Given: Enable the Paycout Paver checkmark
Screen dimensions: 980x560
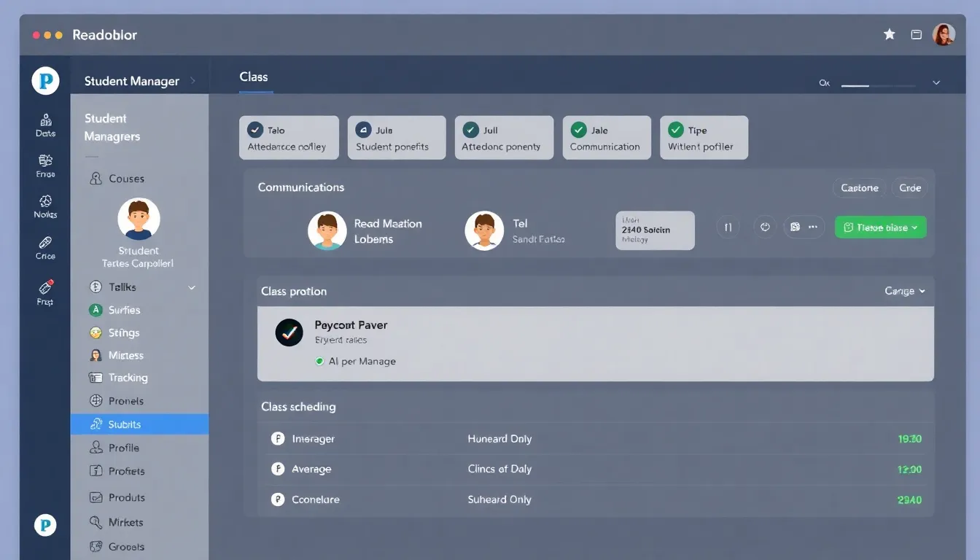Looking at the screenshot, I should click(289, 332).
